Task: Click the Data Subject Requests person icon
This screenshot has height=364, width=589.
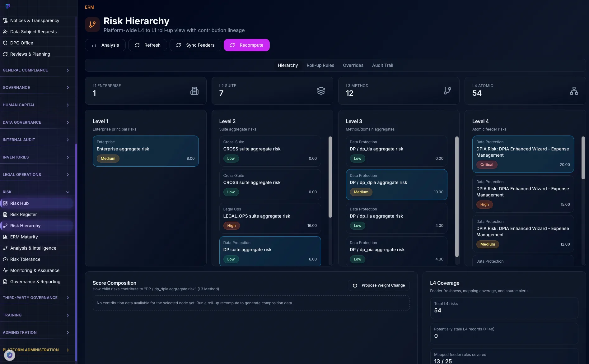Action: point(5,32)
